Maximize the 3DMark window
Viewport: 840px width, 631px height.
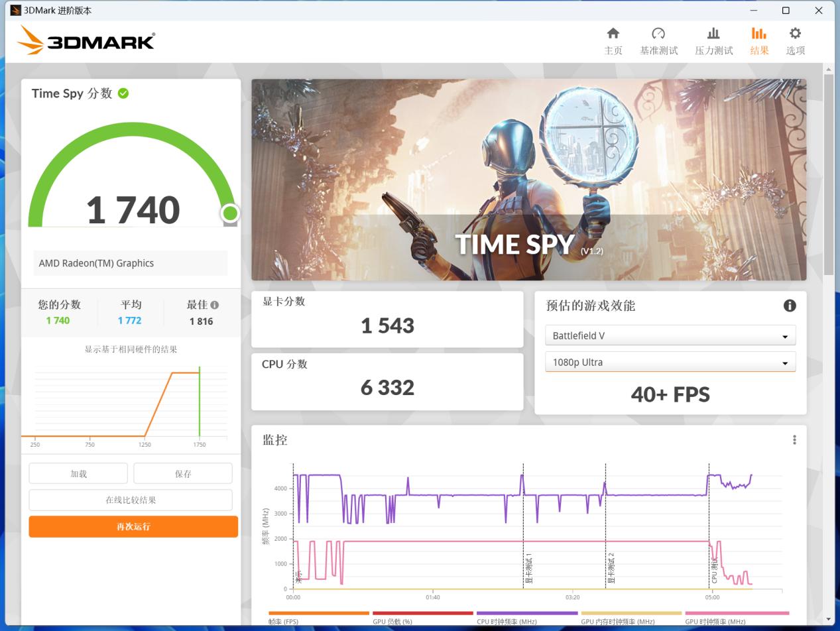[x=786, y=11]
